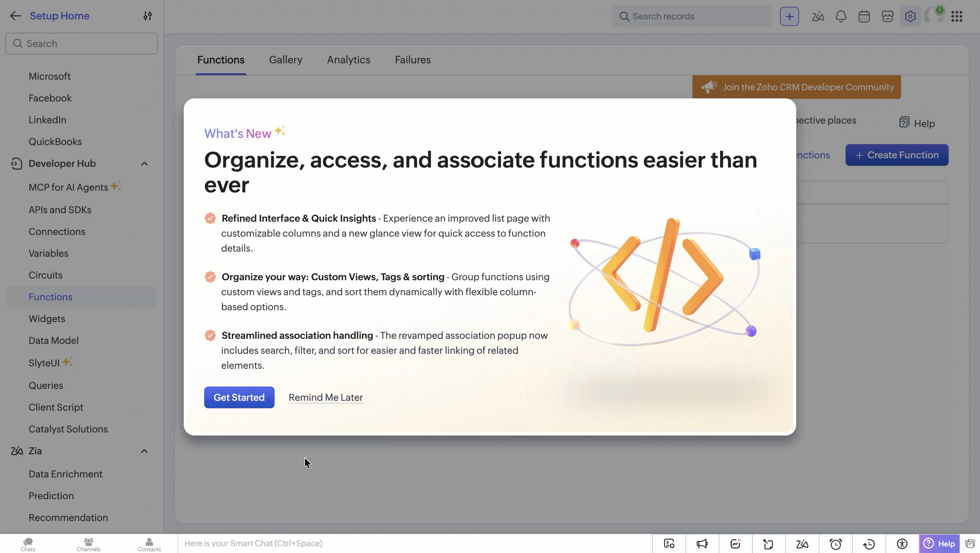Click the Help document icon near Create Function
Image resolution: width=980 pixels, height=553 pixels.
(x=904, y=123)
